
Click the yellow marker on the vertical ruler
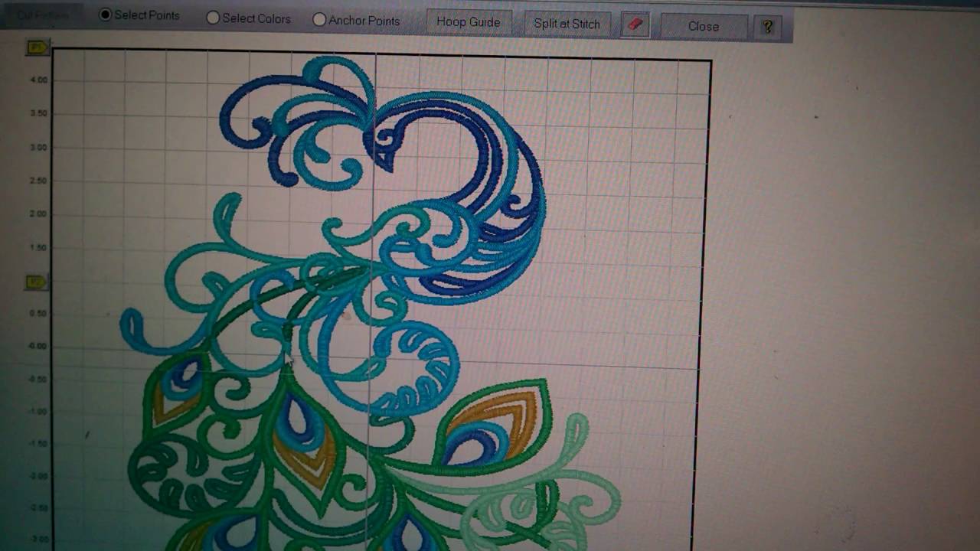coord(35,282)
